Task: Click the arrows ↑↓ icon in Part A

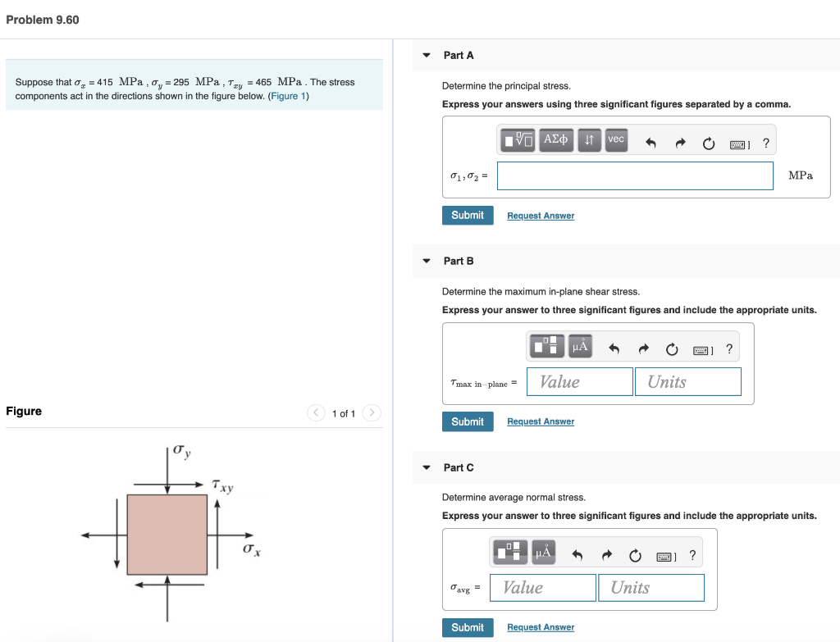Action: coord(589,139)
